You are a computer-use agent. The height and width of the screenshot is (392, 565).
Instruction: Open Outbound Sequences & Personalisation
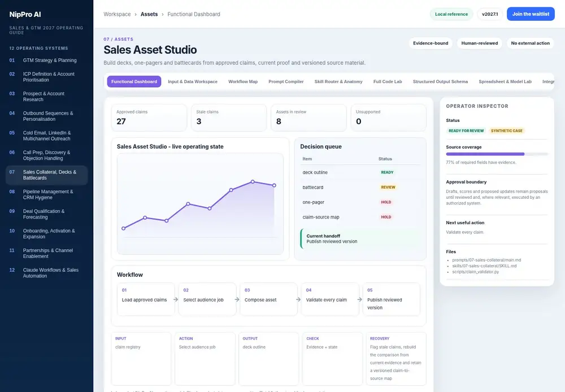(46, 116)
